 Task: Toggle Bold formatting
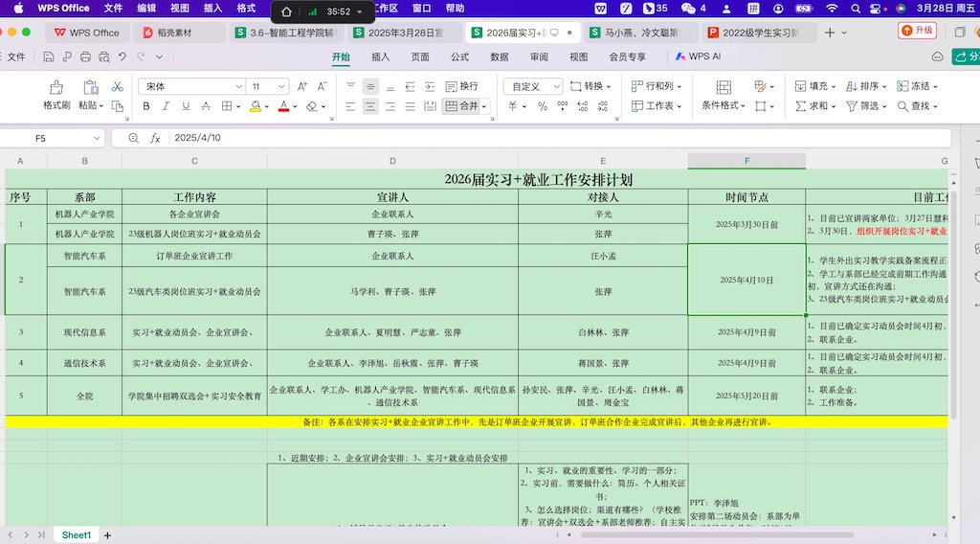pos(146,106)
